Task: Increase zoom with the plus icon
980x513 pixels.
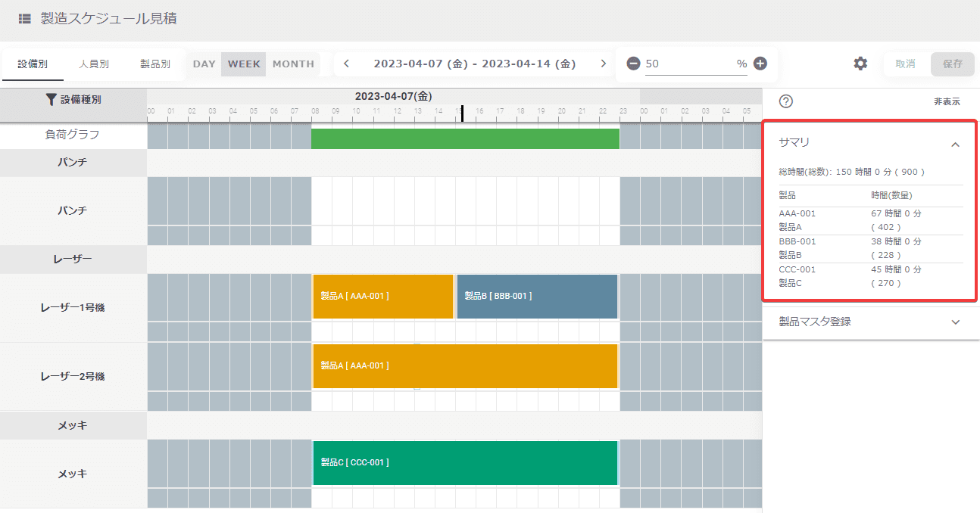Action: coord(760,64)
